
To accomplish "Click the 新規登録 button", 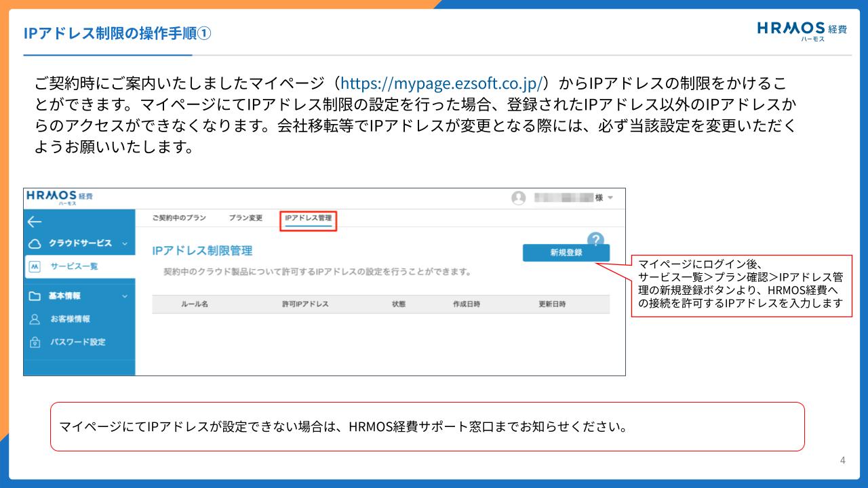I will [566, 253].
